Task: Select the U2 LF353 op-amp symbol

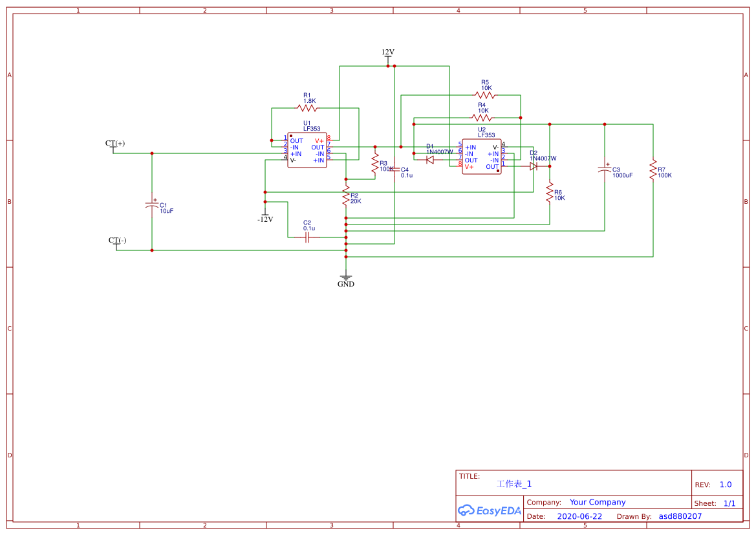Action: 482,155
